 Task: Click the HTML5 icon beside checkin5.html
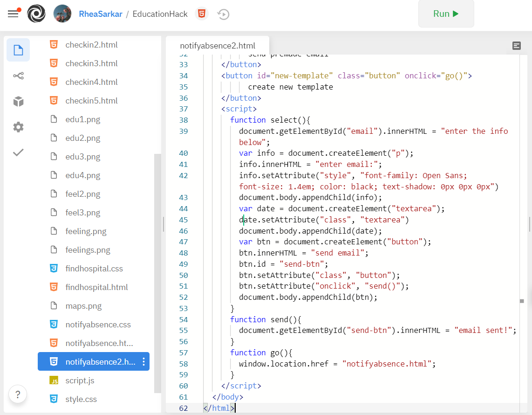(x=54, y=101)
